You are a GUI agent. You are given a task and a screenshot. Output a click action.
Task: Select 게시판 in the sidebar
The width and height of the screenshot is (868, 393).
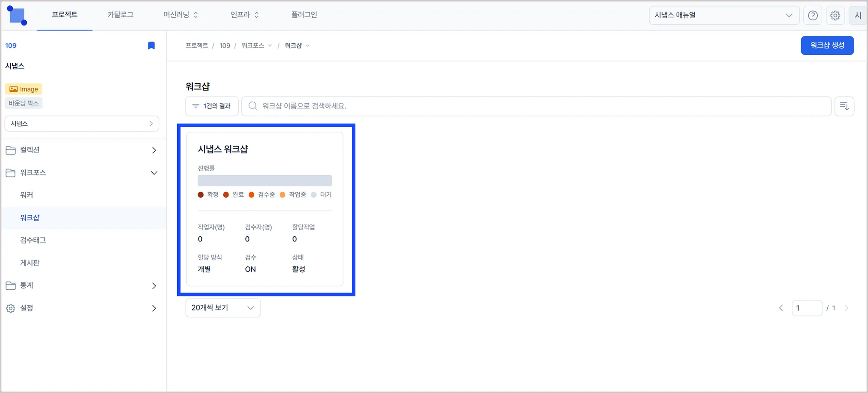(x=30, y=263)
